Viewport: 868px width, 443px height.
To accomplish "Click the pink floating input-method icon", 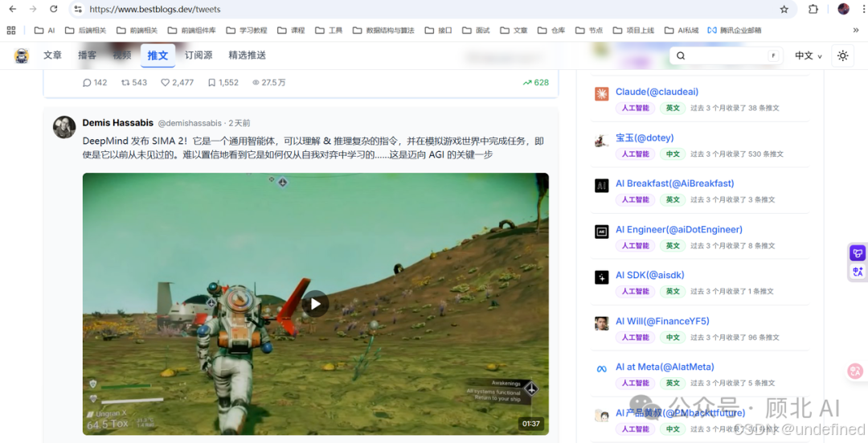I will [x=855, y=371].
